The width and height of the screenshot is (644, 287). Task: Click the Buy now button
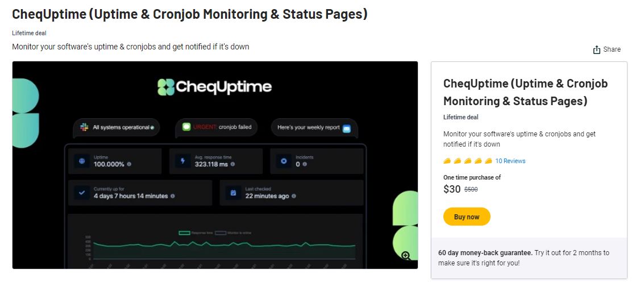coord(467,217)
